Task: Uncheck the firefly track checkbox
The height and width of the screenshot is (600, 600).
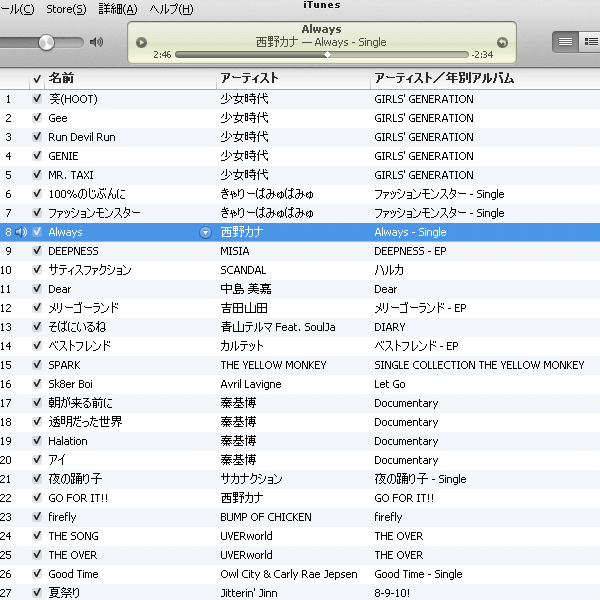Action: (37, 517)
